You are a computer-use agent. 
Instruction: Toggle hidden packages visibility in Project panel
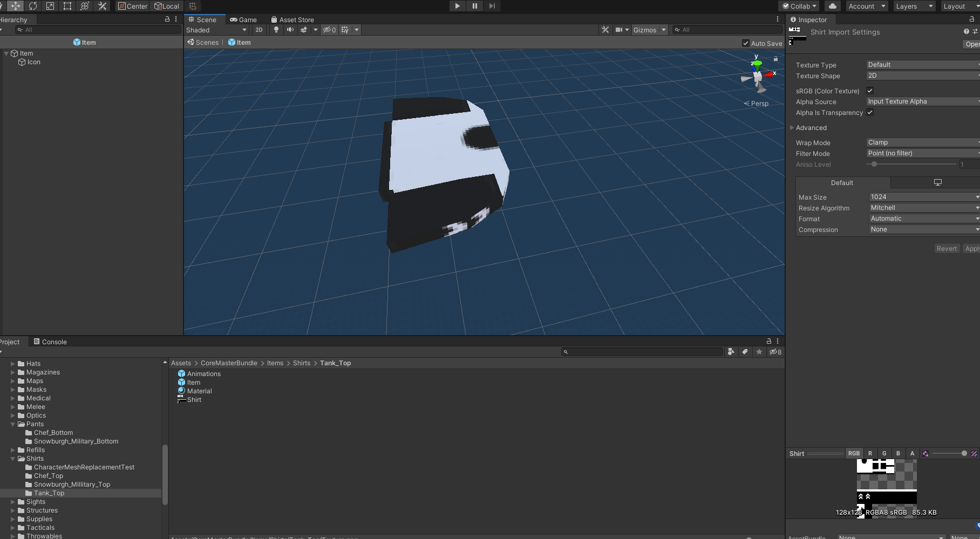775,352
